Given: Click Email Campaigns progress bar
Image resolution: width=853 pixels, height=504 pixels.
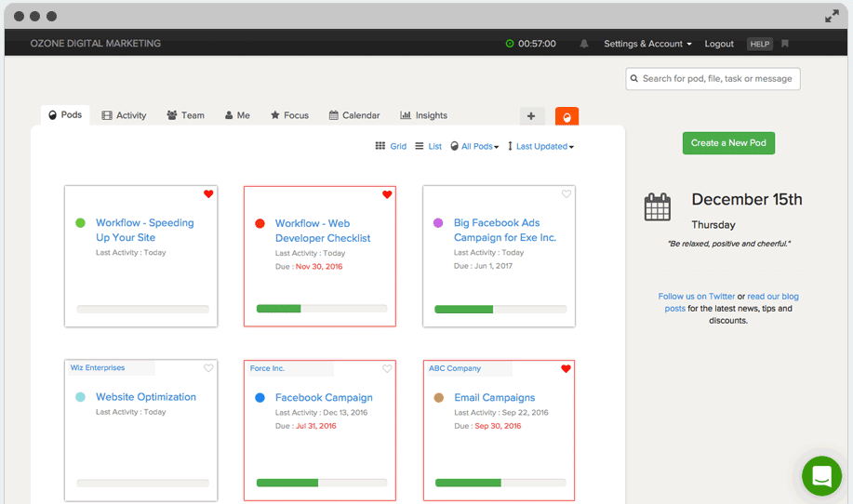Looking at the screenshot, I should click(500, 483).
